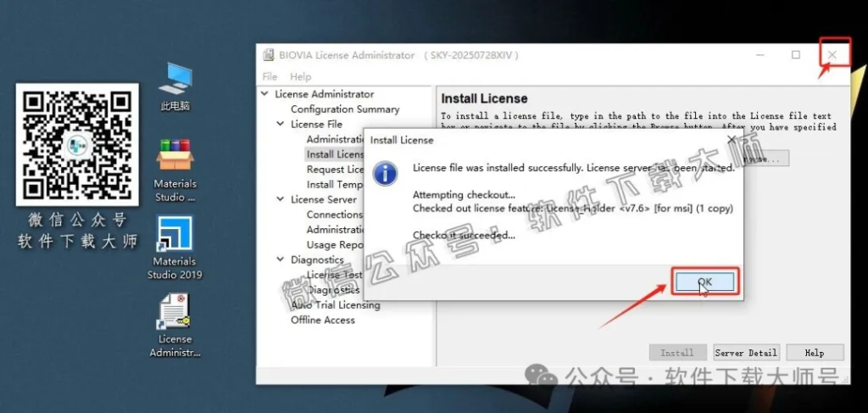Click the License File node label

point(317,124)
